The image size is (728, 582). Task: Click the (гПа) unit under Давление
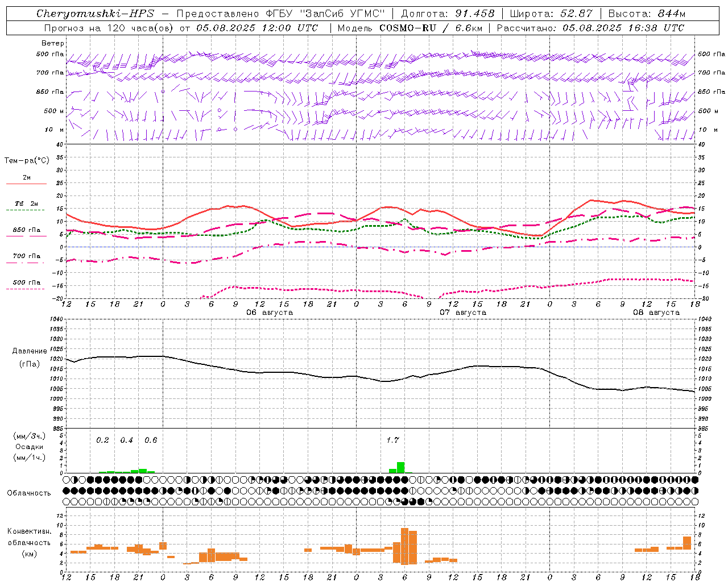click(29, 364)
